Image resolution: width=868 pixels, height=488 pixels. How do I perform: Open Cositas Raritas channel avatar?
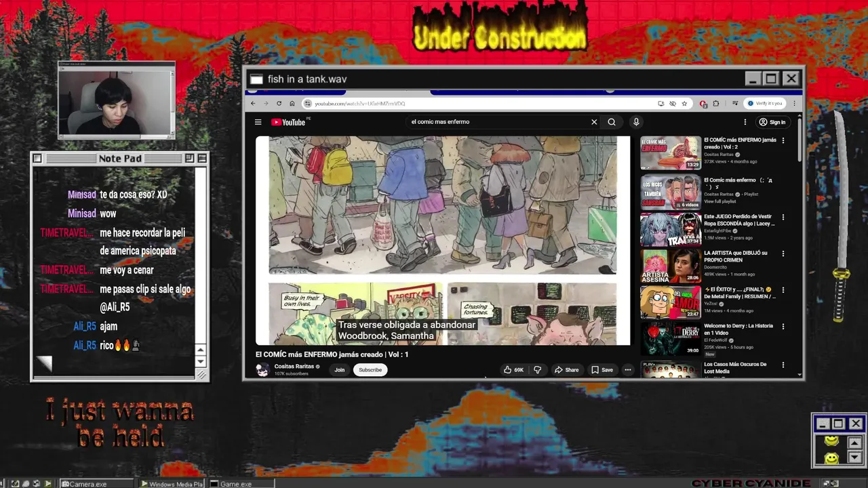[262, 370]
